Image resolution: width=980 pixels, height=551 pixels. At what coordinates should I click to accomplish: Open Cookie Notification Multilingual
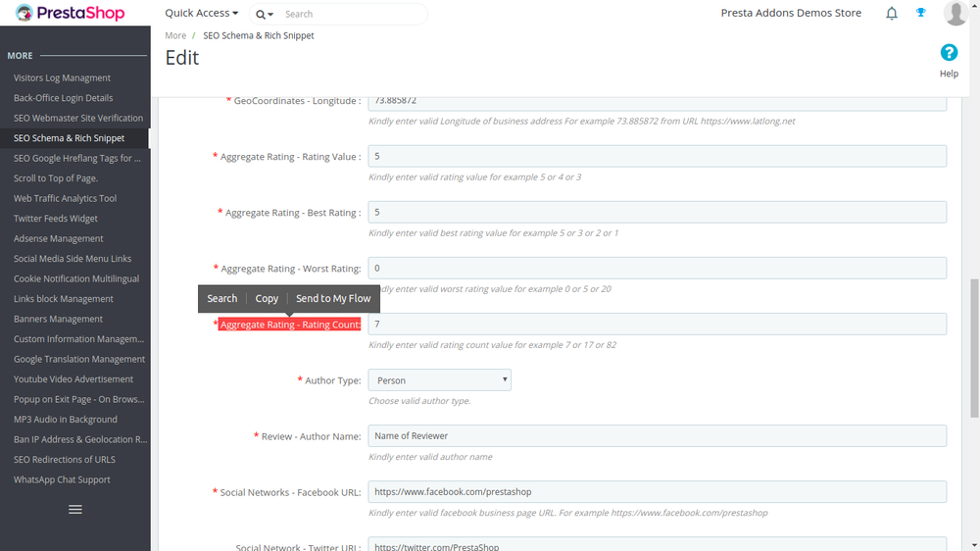(x=75, y=278)
